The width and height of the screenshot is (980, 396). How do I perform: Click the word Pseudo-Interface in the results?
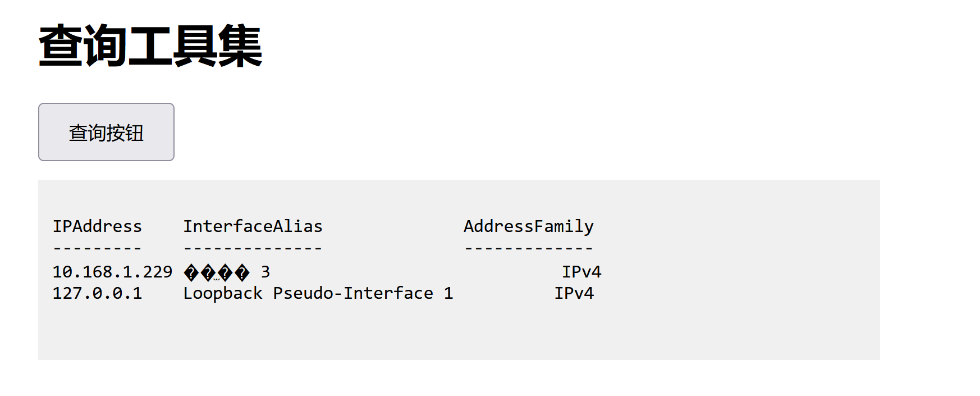tap(352, 293)
